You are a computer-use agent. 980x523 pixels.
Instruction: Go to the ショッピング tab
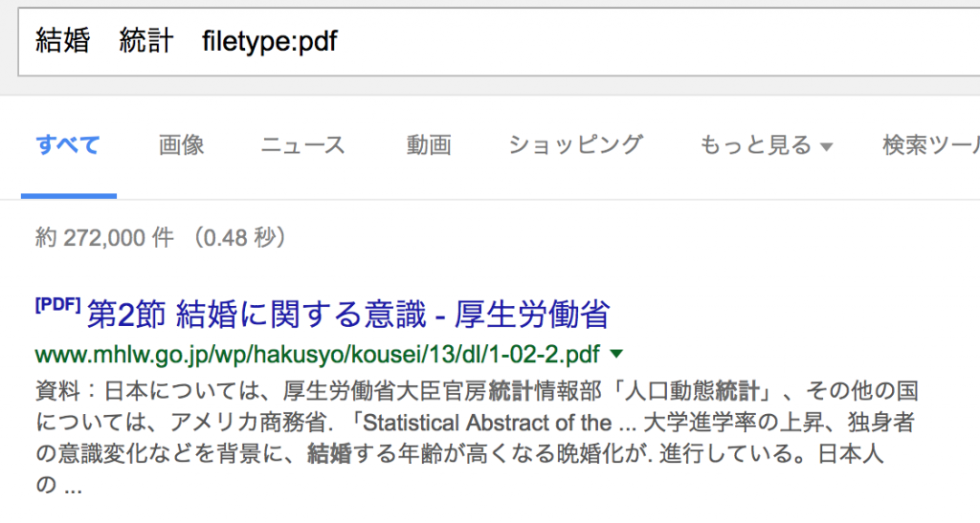click(575, 145)
